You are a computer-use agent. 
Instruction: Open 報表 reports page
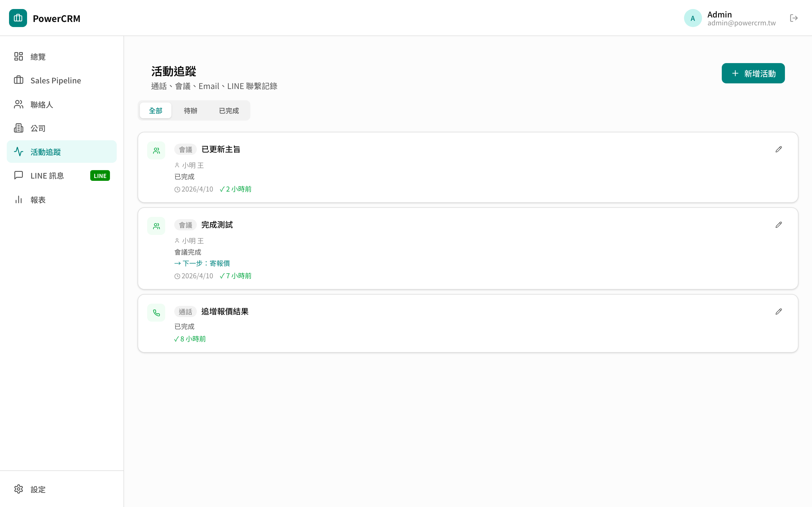[x=38, y=200]
